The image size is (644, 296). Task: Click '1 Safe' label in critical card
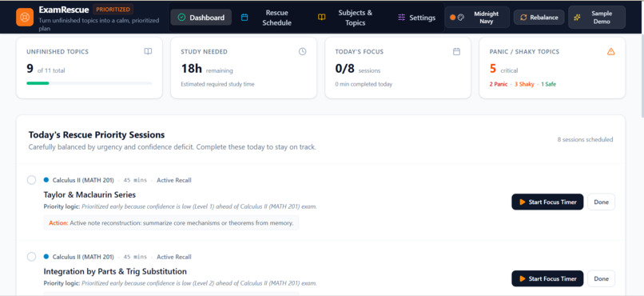(x=549, y=84)
